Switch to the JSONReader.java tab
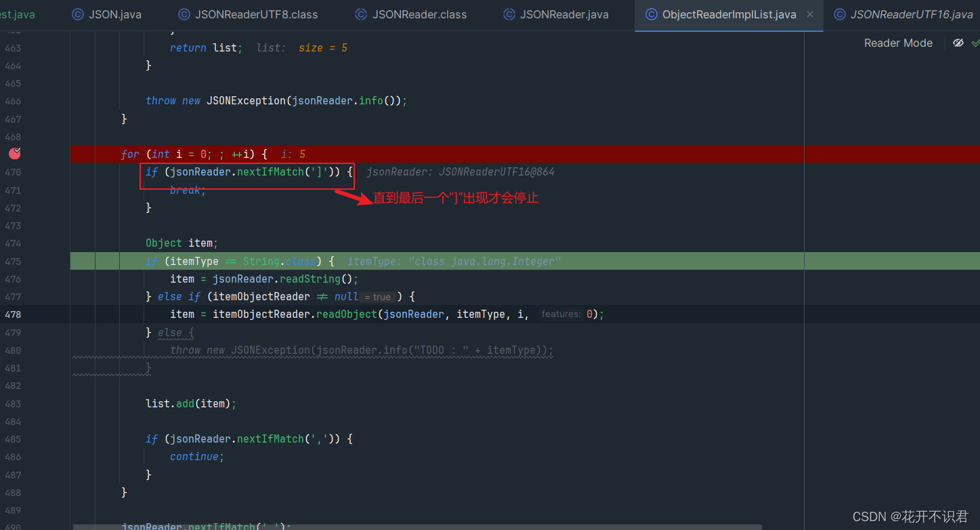 (565, 14)
